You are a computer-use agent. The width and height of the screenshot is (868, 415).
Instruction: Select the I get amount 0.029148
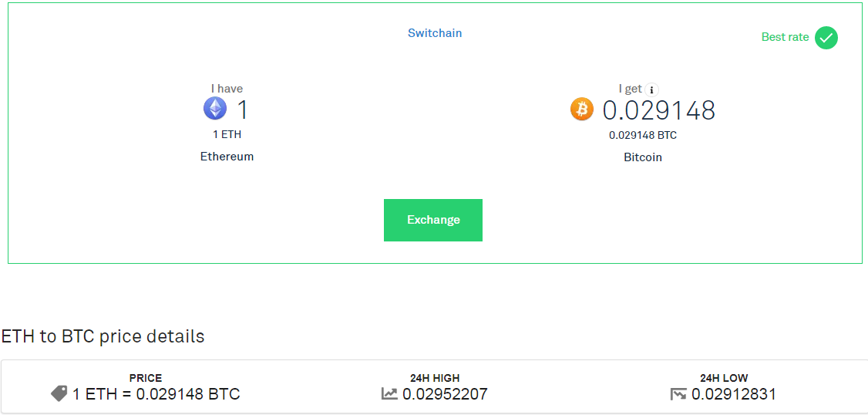659,110
